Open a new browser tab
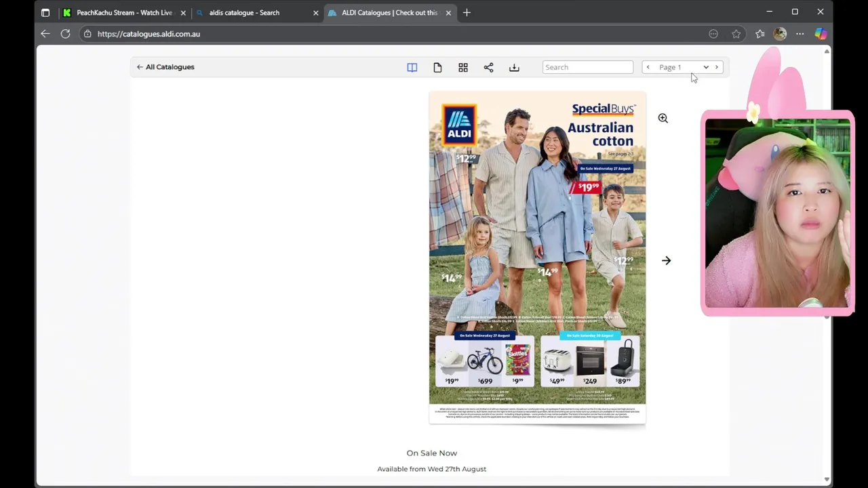 (467, 13)
